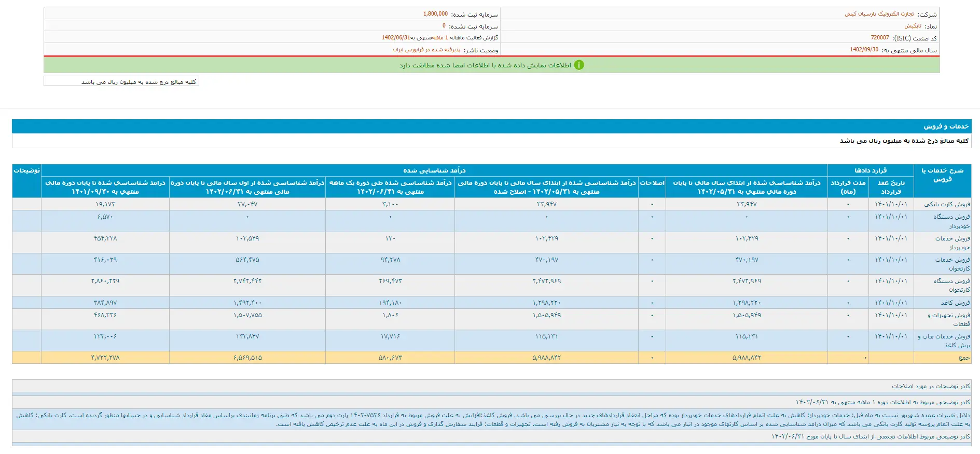This screenshot has height=454, width=980.
Task: Click cell value ۱۲۰ in خدمات خودپرداز row
Action: (390, 238)
